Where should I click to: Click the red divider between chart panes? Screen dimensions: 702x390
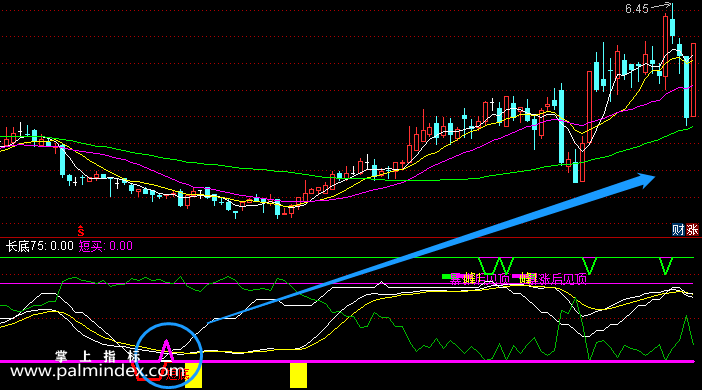[x=351, y=238]
